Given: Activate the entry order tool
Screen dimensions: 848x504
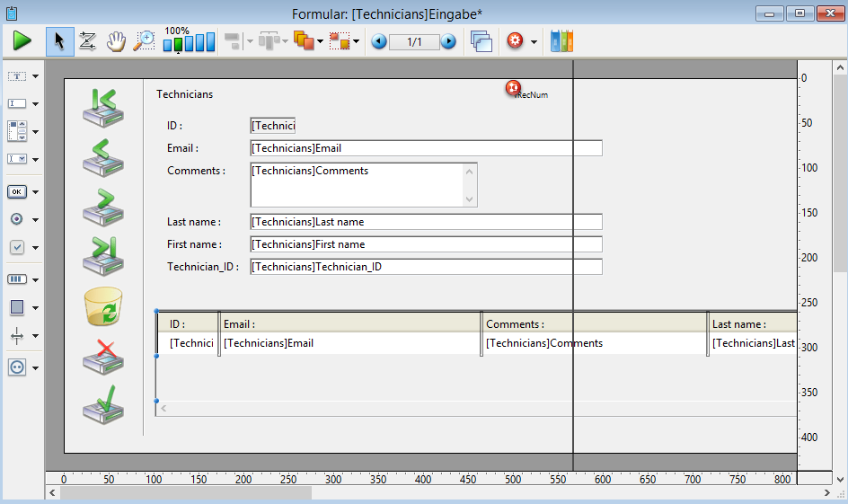Looking at the screenshot, I should coord(87,40).
